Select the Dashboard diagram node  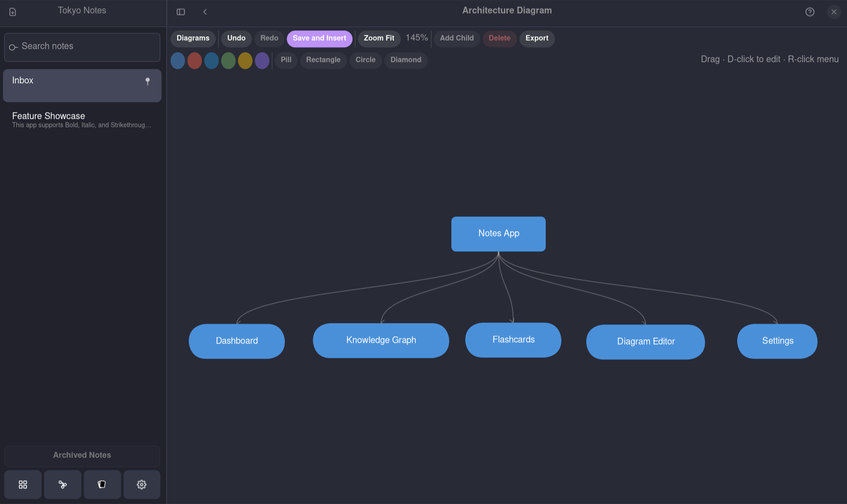click(x=237, y=341)
